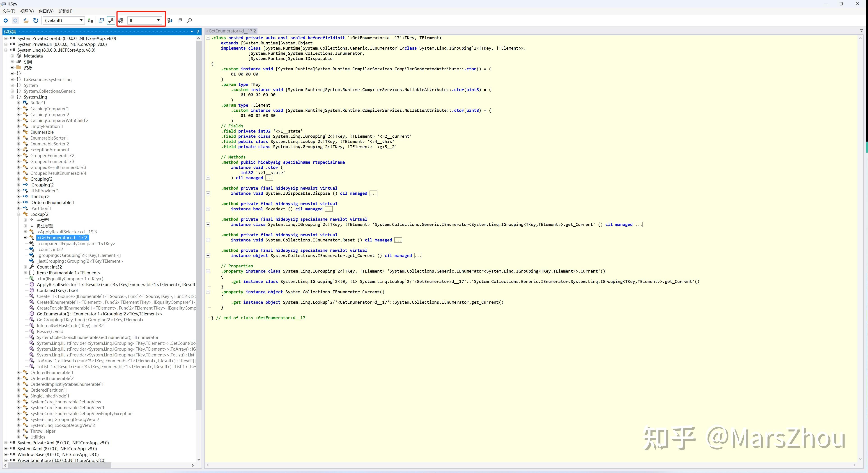868x473 pixels.
Task: Toggle show all types and members
Action: [x=121, y=21]
